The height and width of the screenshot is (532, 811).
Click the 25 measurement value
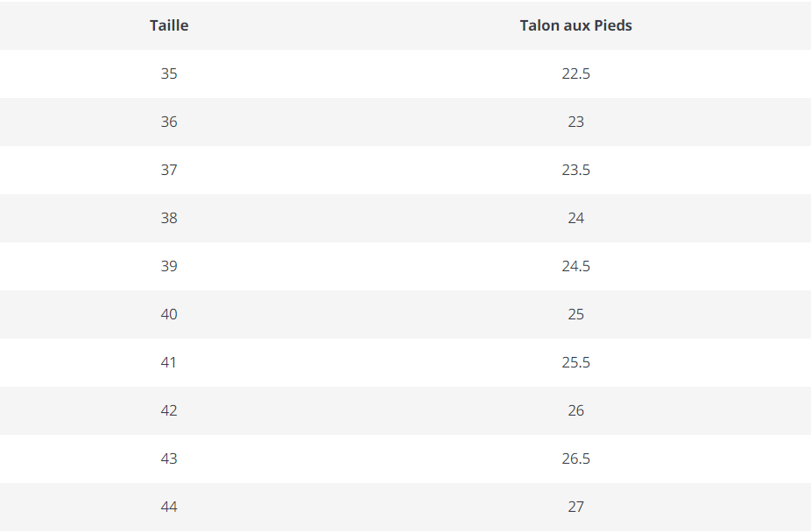[575, 314]
